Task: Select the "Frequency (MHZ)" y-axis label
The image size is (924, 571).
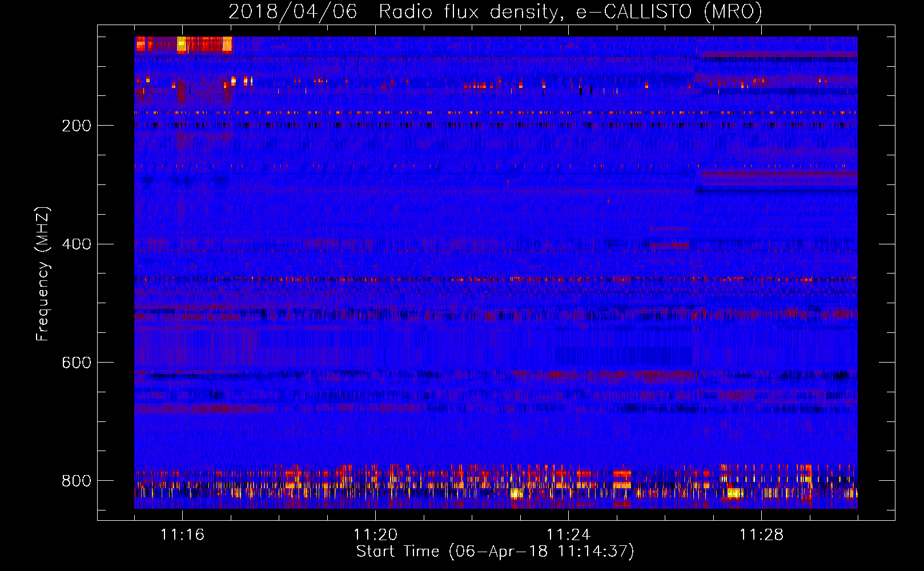Action: coord(43,274)
